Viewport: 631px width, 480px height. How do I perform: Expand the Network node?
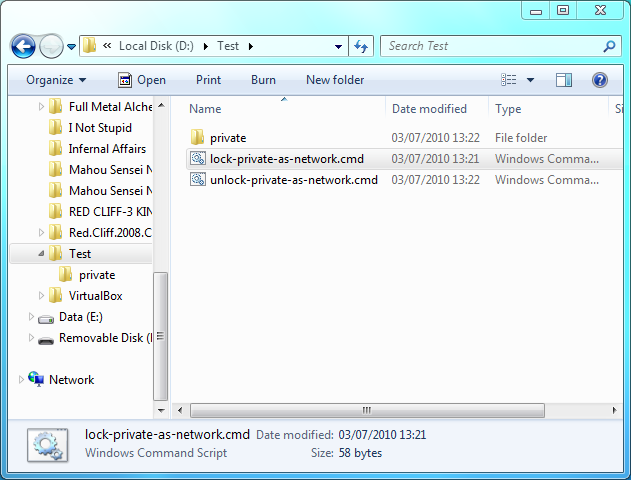click(21, 379)
